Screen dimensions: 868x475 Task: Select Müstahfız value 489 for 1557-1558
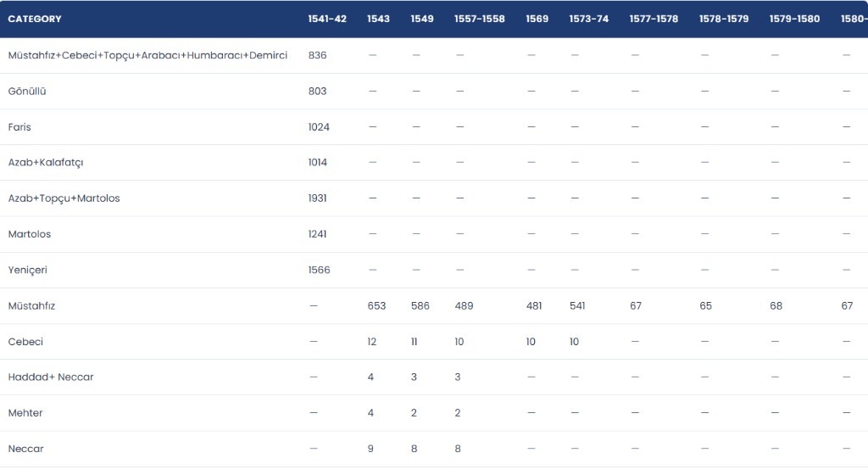[464, 305]
